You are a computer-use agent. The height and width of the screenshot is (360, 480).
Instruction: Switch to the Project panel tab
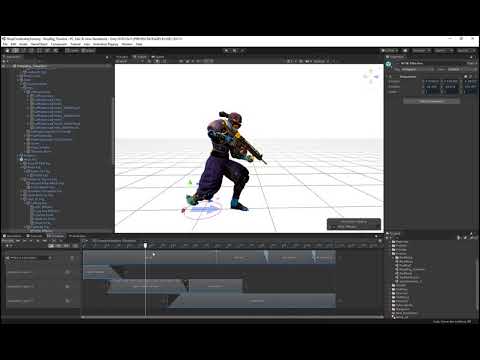pyautogui.click(x=395, y=234)
